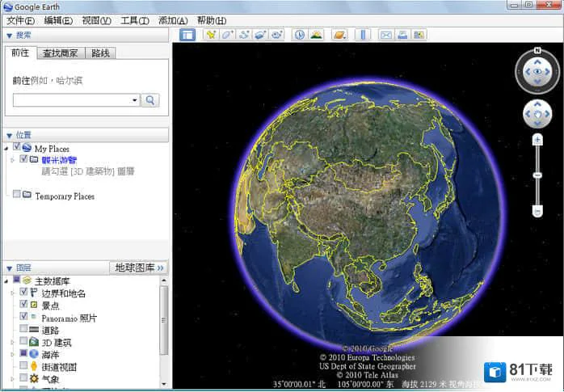Toggle the Panoramio 照片 layer checkbox

point(23,317)
